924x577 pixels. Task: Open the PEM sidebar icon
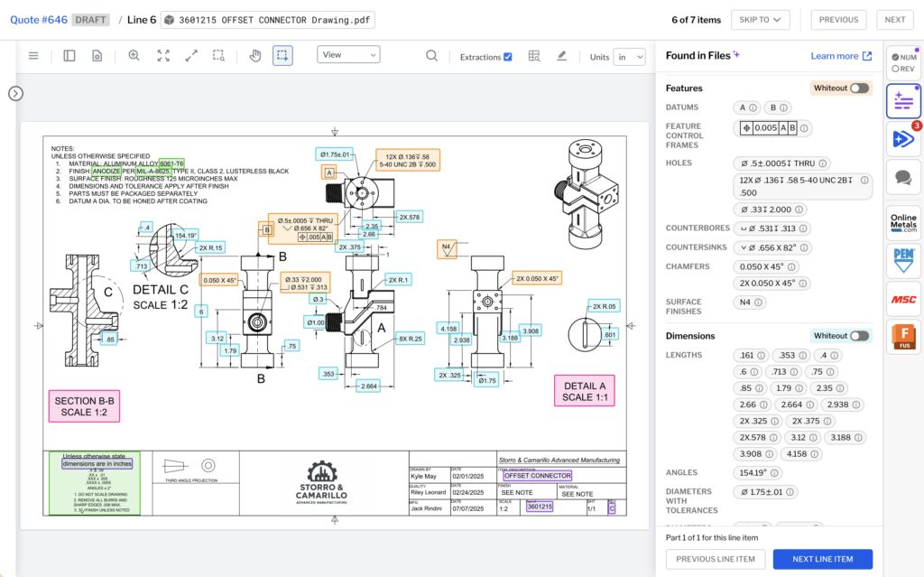903,261
